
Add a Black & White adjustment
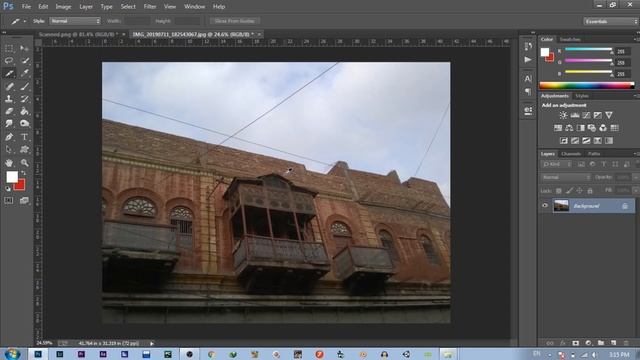580,128
